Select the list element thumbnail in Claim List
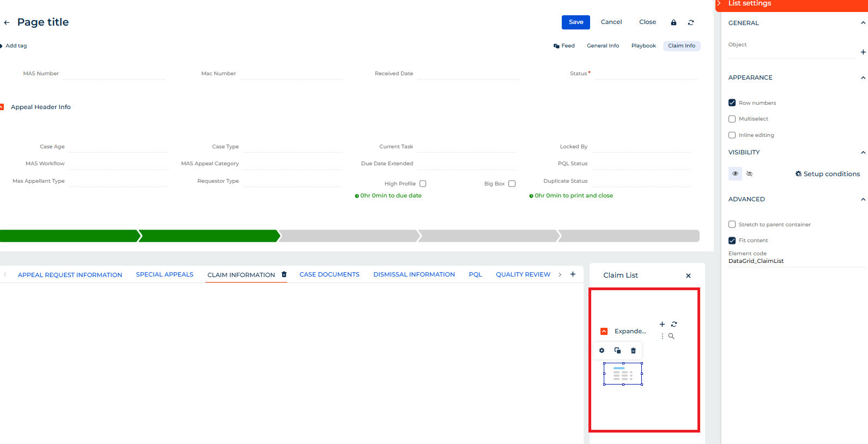Viewport: 868px width, 444px height. pyautogui.click(x=623, y=374)
